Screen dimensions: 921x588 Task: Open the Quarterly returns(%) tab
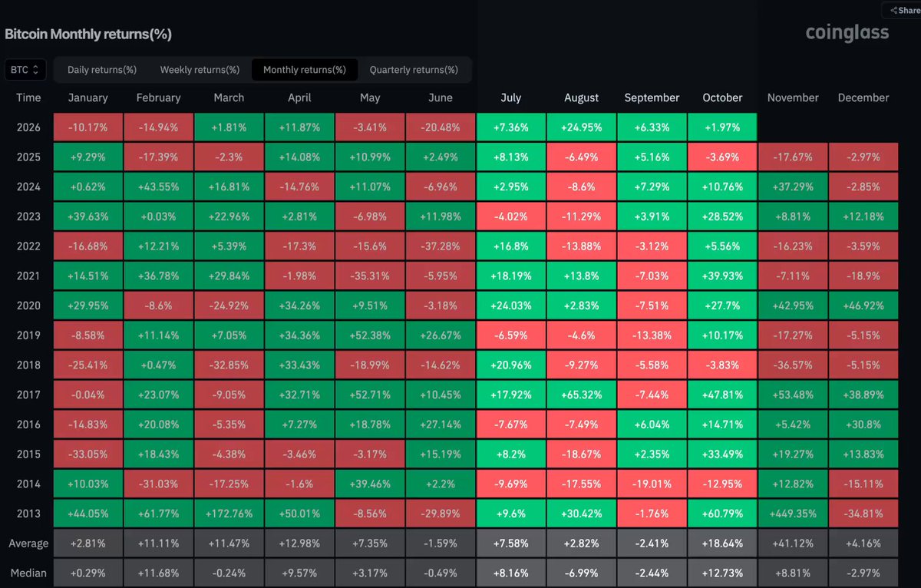(414, 70)
